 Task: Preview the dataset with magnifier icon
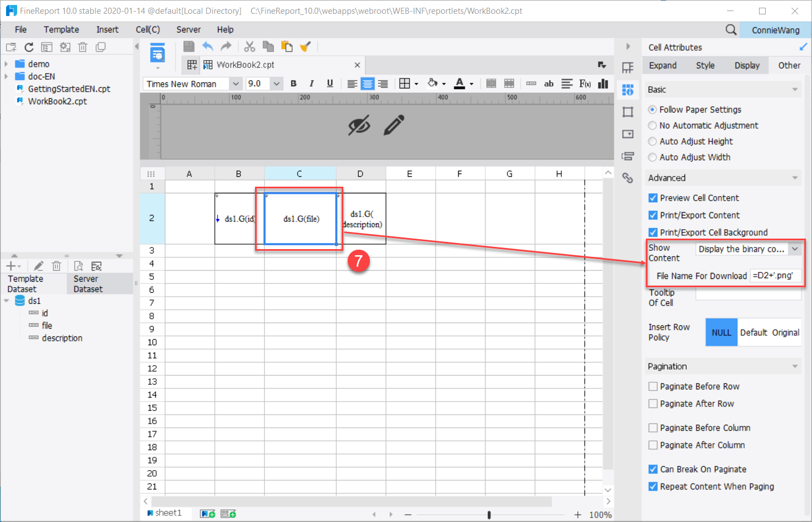(x=79, y=266)
